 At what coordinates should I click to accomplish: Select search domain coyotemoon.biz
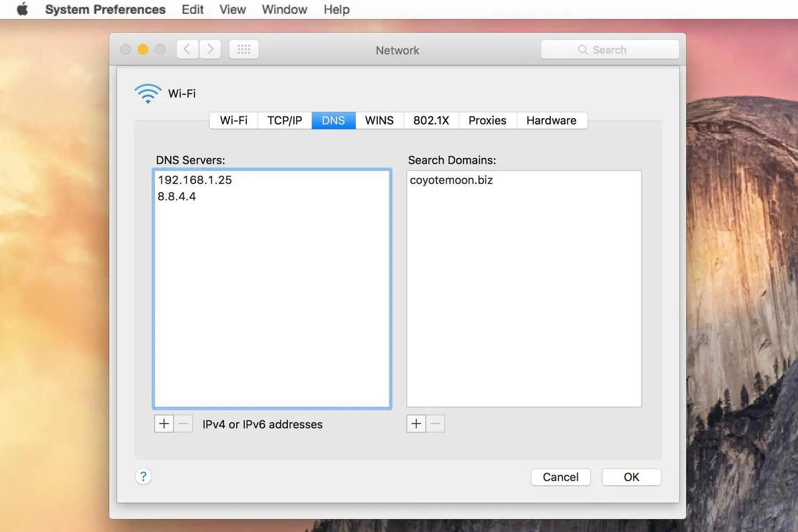[x=524, y=180]
